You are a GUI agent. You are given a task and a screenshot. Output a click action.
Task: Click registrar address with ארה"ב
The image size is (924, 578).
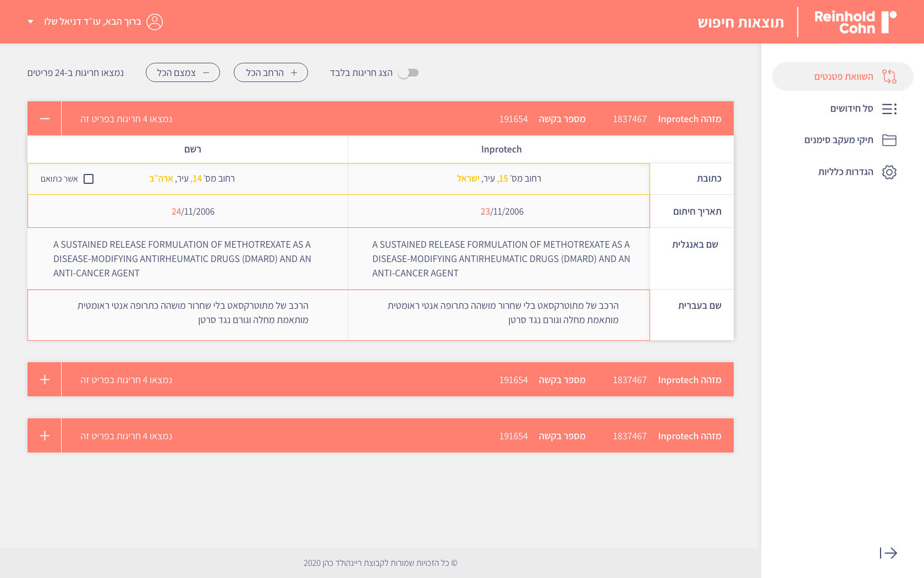192,178
